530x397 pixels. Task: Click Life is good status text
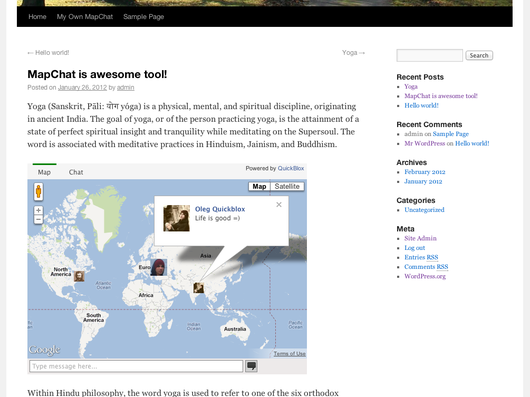click(217, 218)
